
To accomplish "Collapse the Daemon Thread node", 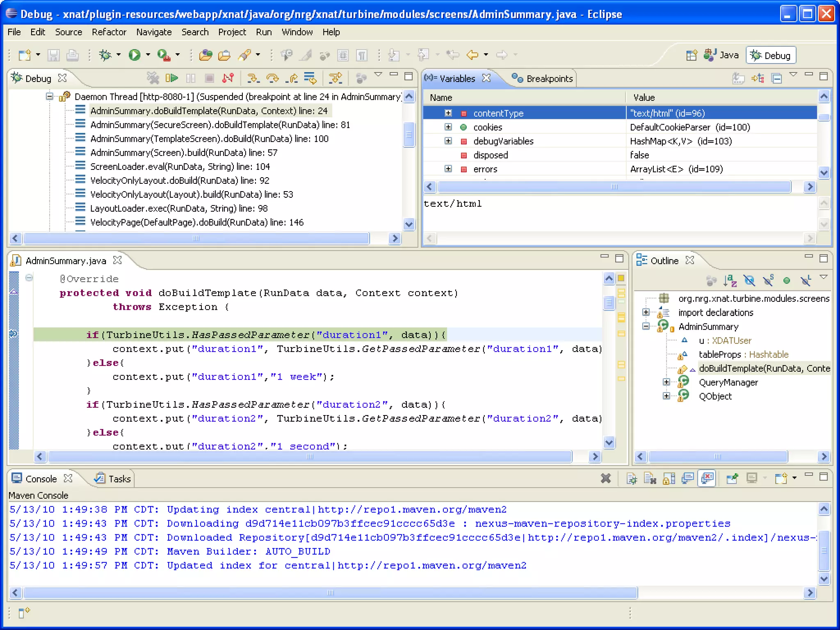I will pos(50,96).
